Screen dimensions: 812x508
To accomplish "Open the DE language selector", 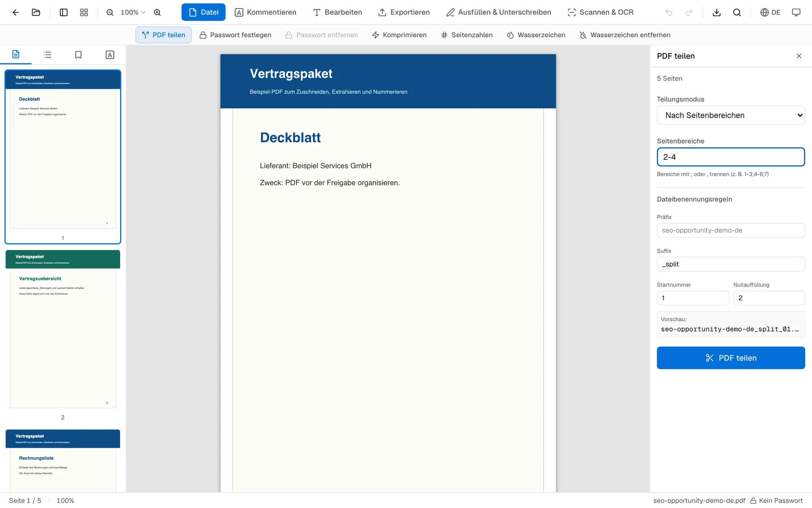I will [x=770, y=12].
